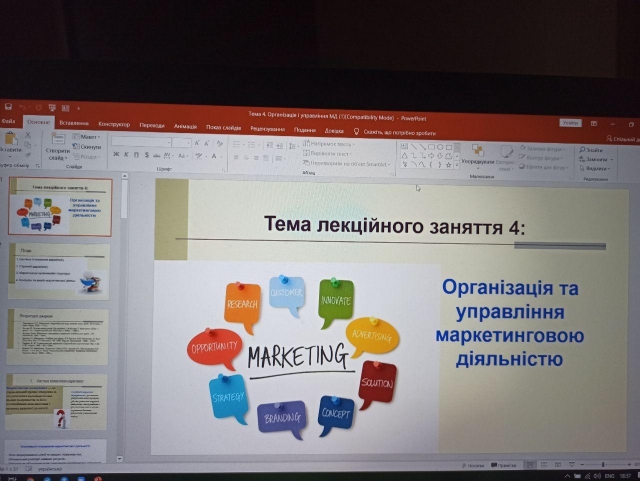Click the New Slide (Створити слайд) icon
Viewport: 640px width, 481px height.
58,139
